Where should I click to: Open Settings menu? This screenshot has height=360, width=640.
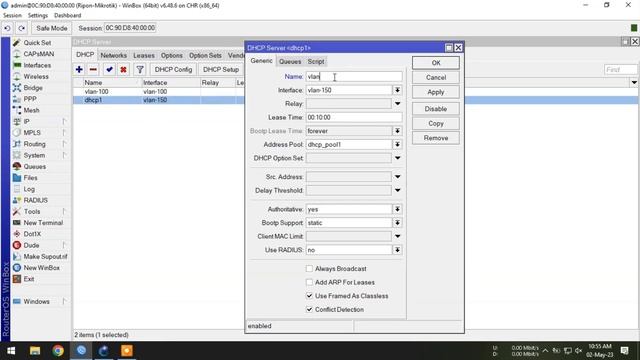[38, 15]
